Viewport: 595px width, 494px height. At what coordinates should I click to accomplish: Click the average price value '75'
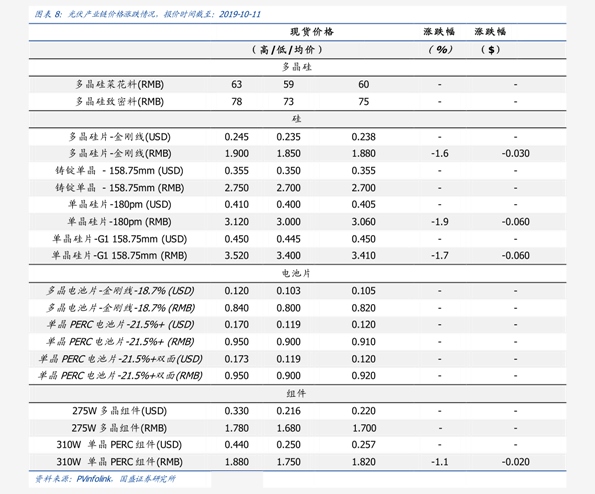tap(364, 102)
